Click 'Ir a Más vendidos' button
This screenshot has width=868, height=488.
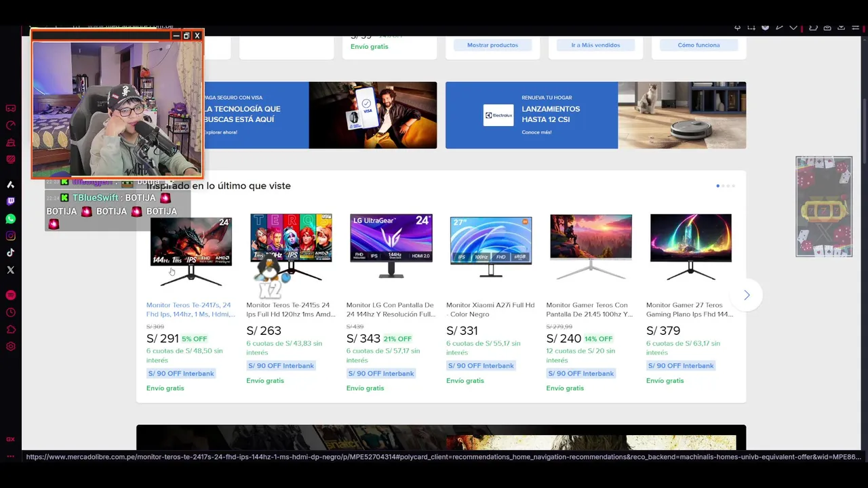point(595,45)
